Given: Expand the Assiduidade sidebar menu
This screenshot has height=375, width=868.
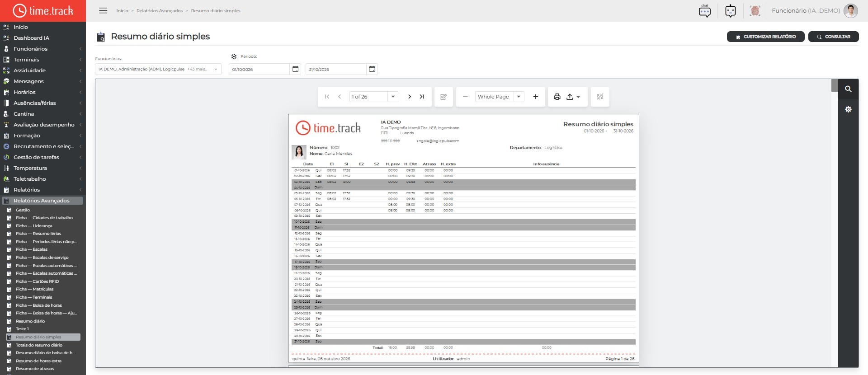Looking at the screenshot, I should pos(43,70).
